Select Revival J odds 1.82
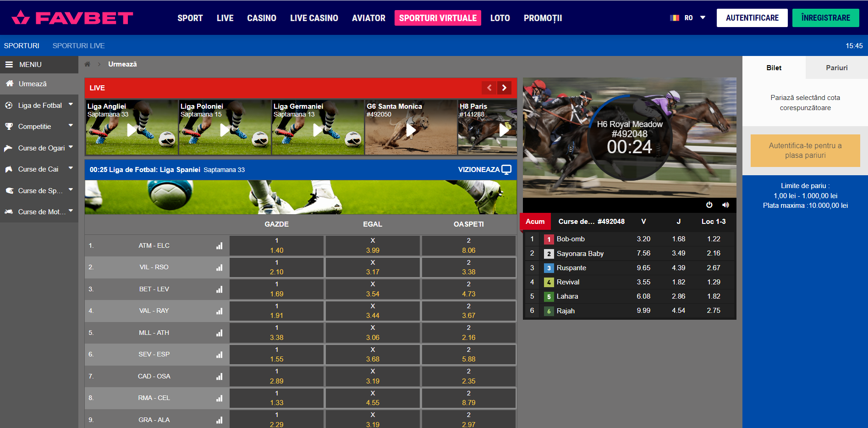Screen dimensions: 868x428 click(x=678, y=282)
